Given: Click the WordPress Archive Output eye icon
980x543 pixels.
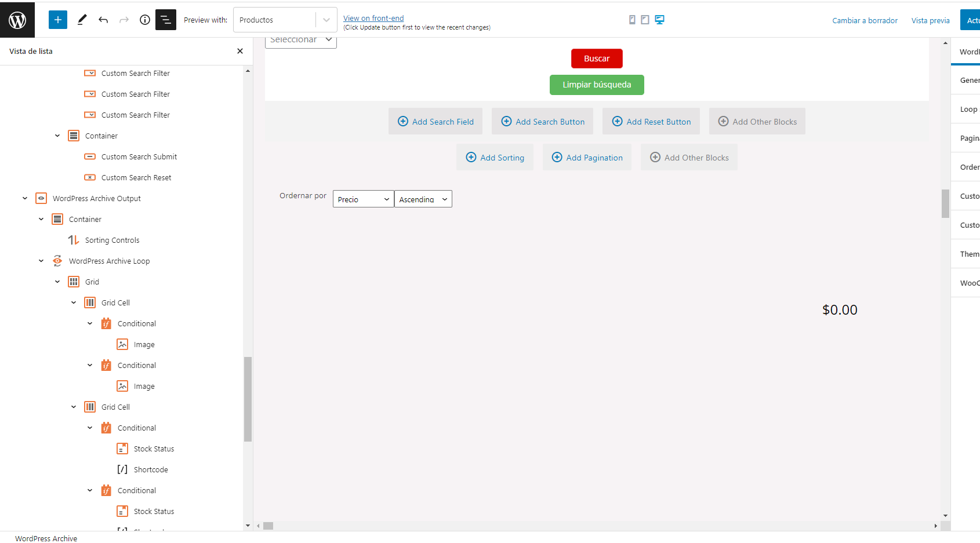Looking at the screenshot, I should point(41,198).
